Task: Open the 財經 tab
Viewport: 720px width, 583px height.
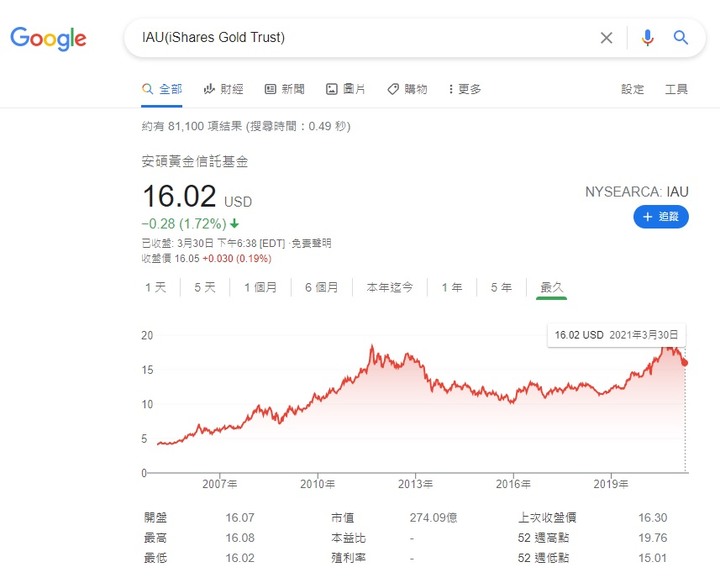Action: pos(223,89)
